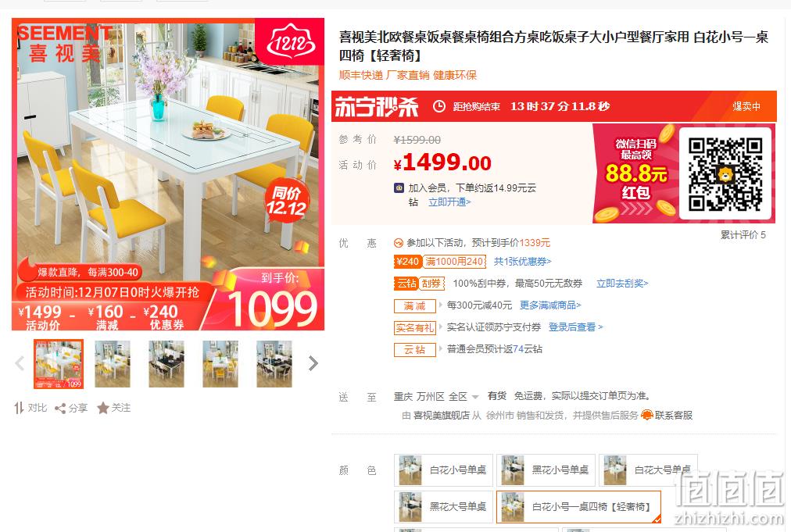The image size is (791, 532).
Task: Click the share (分享) icon
Action: (60, 409)
